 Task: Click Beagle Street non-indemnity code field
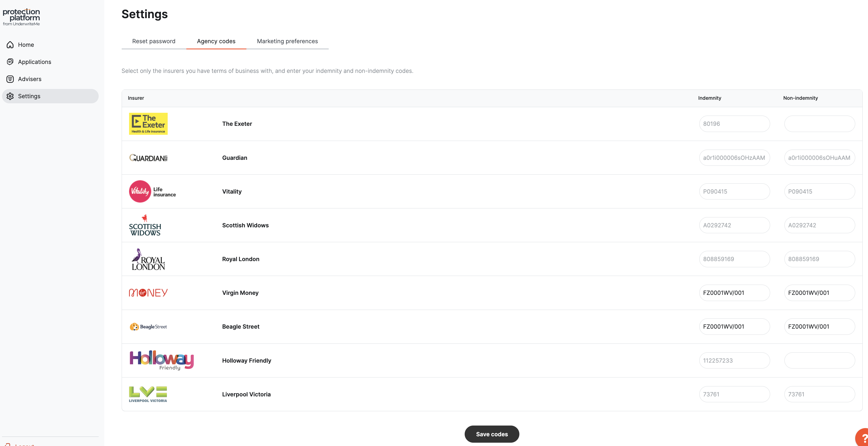(819, 326)
